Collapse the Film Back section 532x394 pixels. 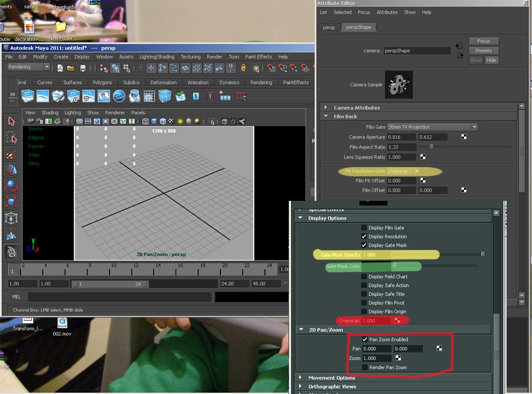pyautogui.click(x=326, y=116)
